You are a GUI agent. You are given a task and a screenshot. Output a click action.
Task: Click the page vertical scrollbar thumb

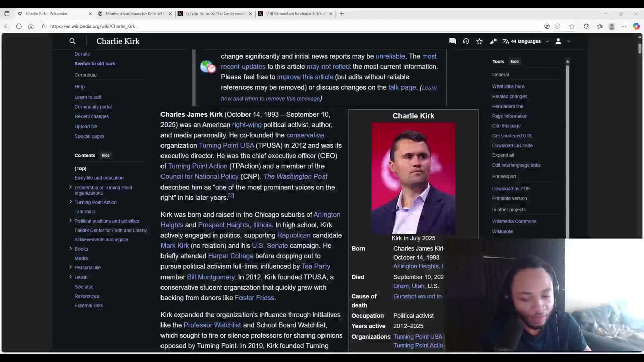tap(640, 48)
